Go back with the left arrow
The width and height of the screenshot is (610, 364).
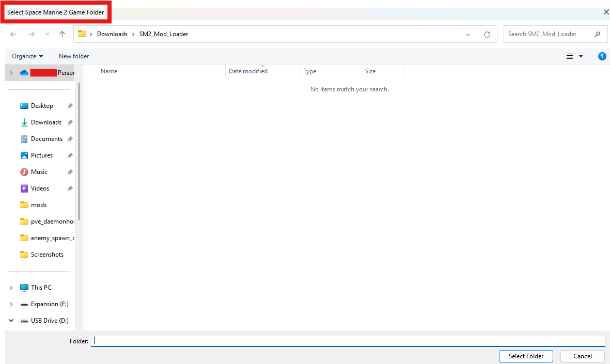point(13,34)
